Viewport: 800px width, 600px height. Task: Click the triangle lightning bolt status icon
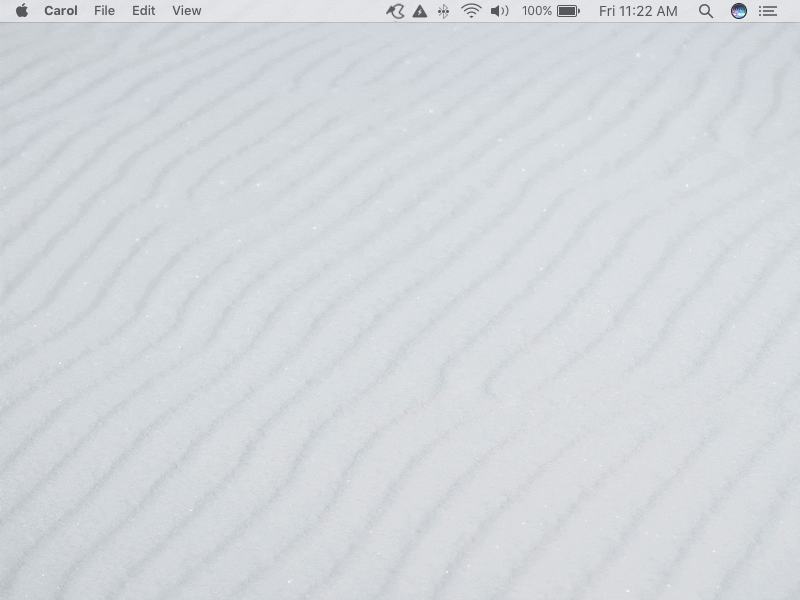coord(419,11)
